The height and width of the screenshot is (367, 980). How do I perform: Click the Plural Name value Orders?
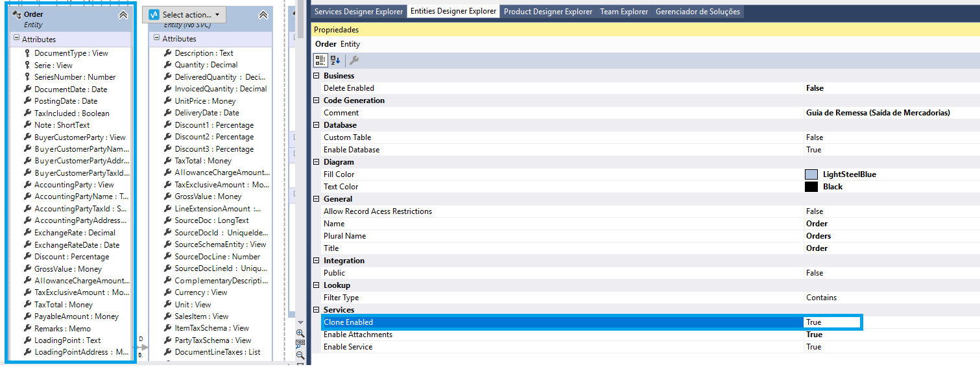click(819, 236)
